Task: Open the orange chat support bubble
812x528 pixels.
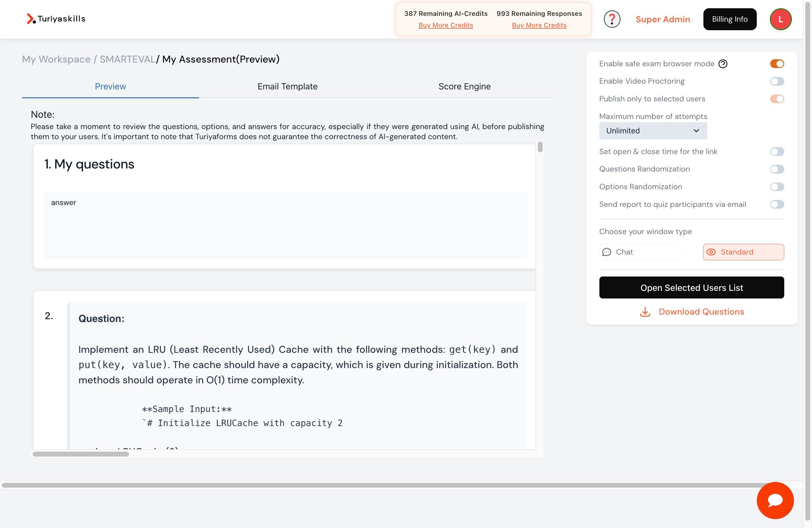Action: click(x=775, y=500)
